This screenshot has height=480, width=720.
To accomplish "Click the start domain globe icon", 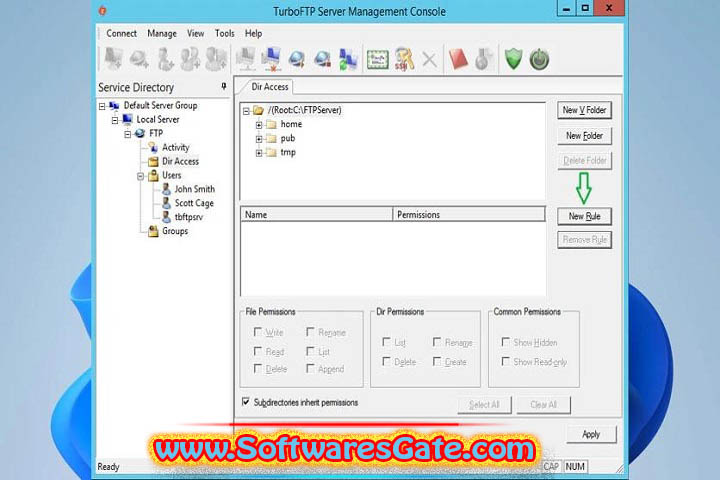I will pyautogui.click(x=297, y=59).
